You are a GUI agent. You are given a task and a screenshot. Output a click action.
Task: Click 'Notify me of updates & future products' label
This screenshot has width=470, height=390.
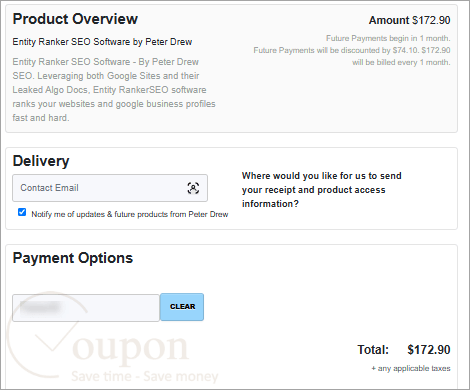[x=130, y=214]
